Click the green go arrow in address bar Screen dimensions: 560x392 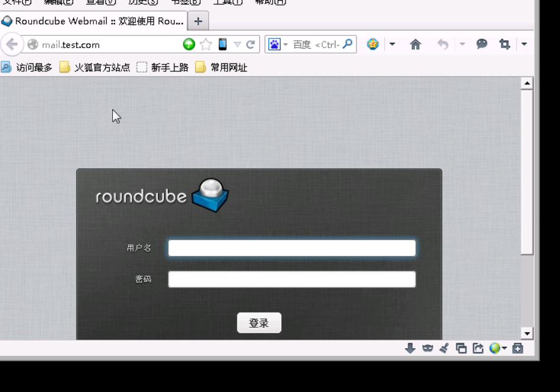(189, 45)
